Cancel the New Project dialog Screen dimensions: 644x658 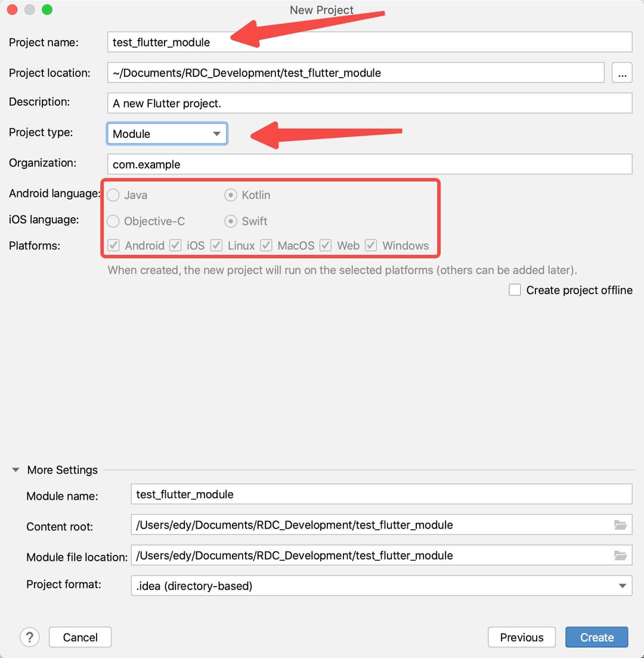(80, 637)
